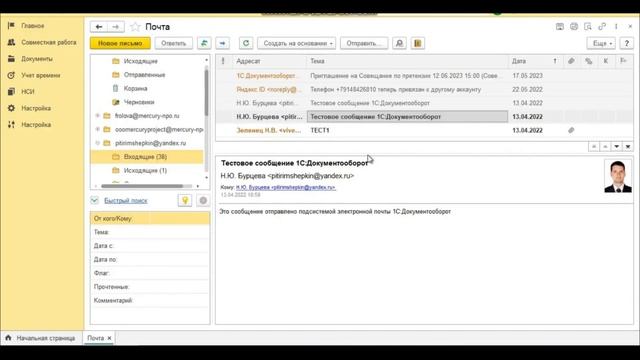Go back with the left arrow button
Image resolution: width=640 pixels, height=360 pixels.
point(99,27)
